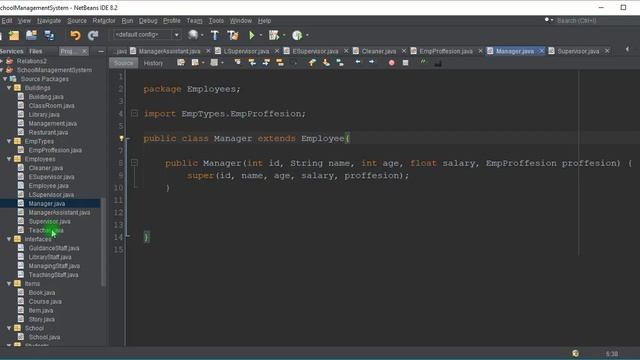Collapse the Source Packages node
Viewport: 640px width, 360px height.
click(x=5, y=79)
